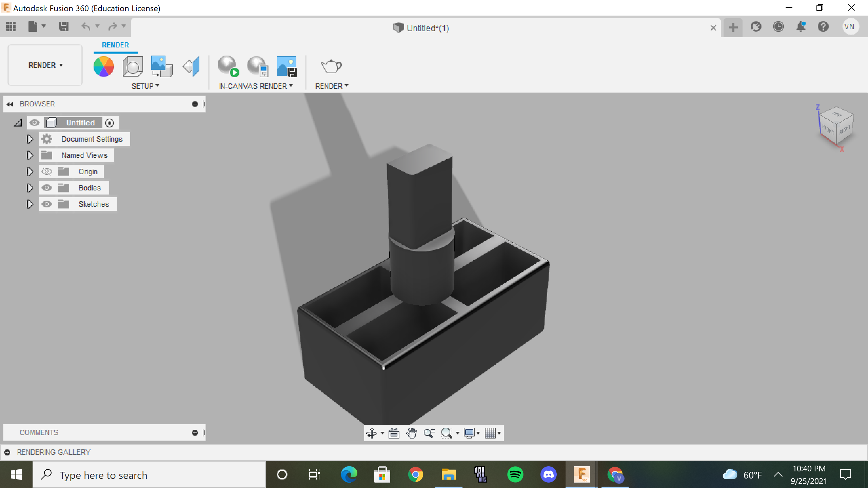Activate the Untitled component radio button
Image resolution: width=868 pixels, height=488 pixels.
pos(110,123)
